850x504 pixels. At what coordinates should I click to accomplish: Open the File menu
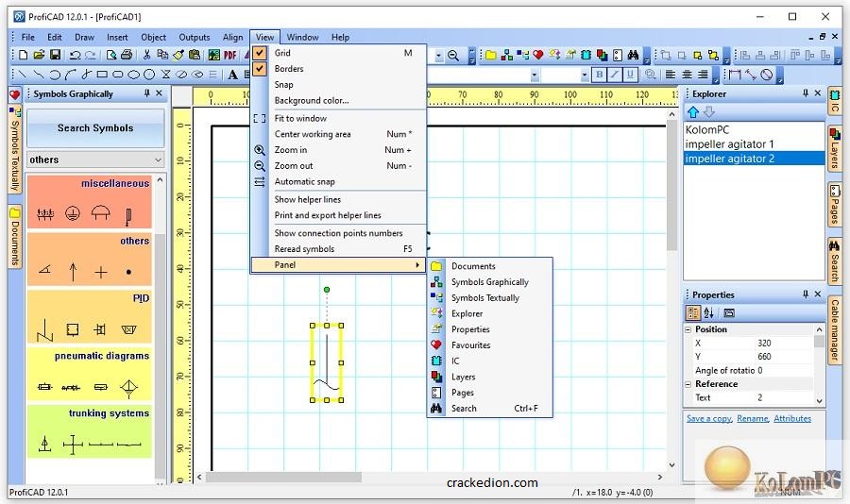(x=28, y=37)
